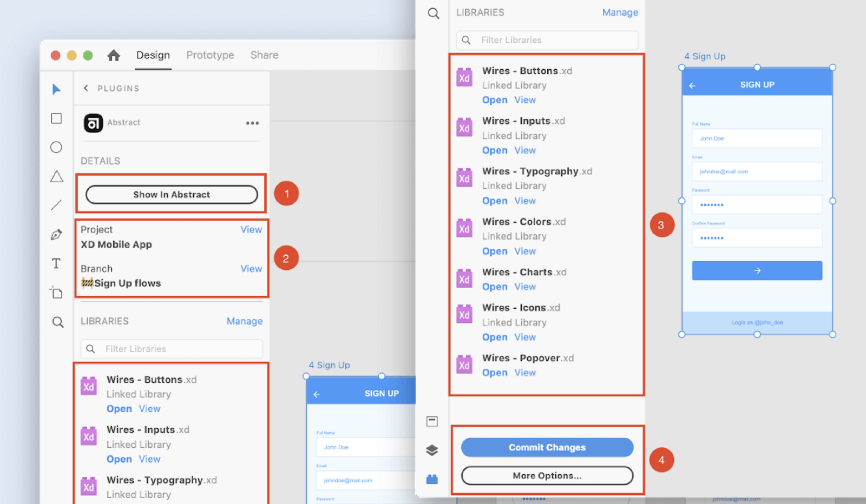Click the 'Wires - Popover.xd' library name

528,358
